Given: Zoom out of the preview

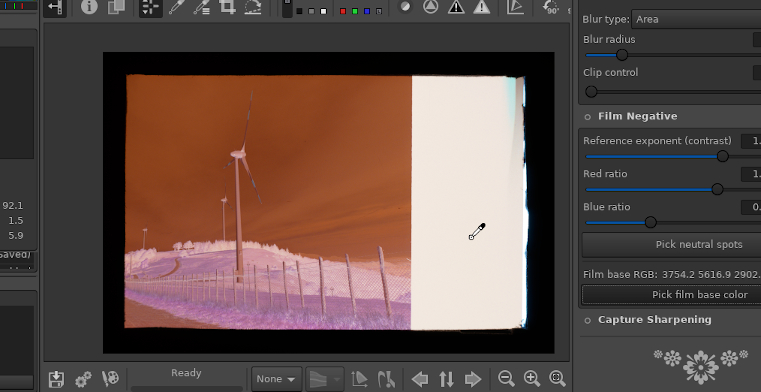Looking at the screenshot, I should pyautogui.click(x=506, y=378).
